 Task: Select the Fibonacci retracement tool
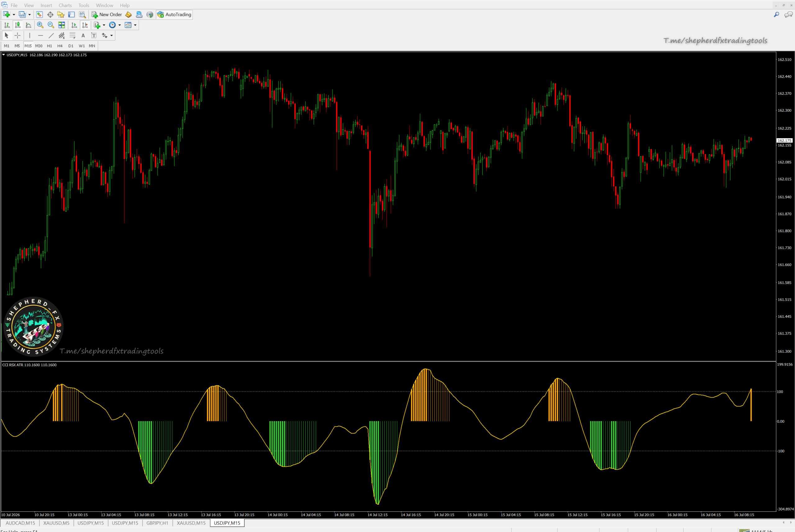(73, 36)
